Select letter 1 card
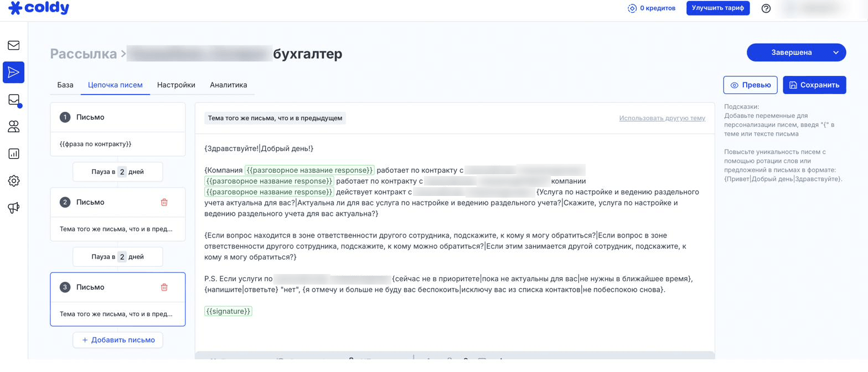Screen dimensions: 868x372 point(118,129)
